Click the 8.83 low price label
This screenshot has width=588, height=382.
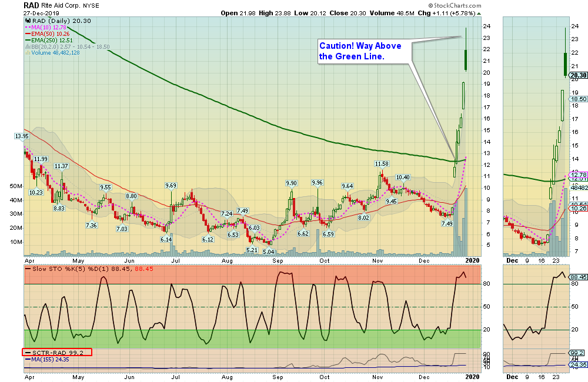click(x=59, y=208)
